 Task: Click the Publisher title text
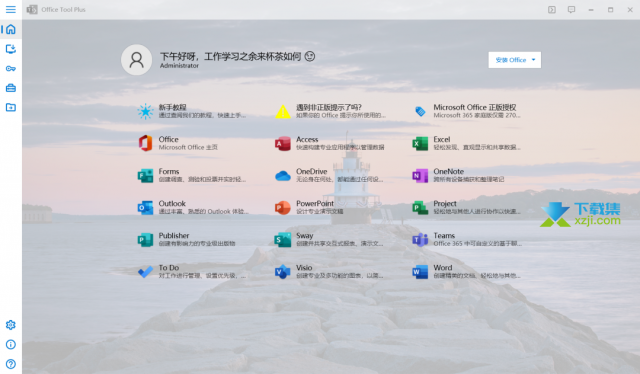click(x=174, y=236)
